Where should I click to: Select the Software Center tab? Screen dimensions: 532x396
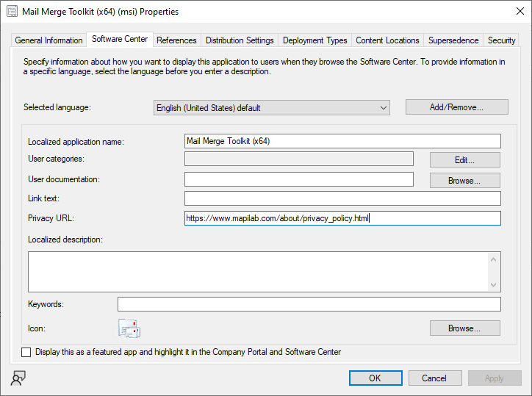coord(120,39)
